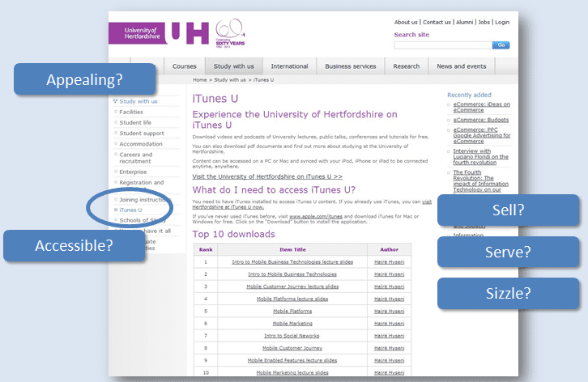Go to News and events tab
This screenshot has height=382, width=588.
tap(462, 66)
